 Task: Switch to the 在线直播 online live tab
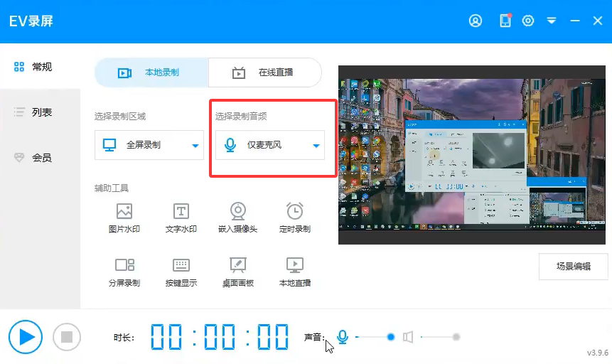[265, 73]
